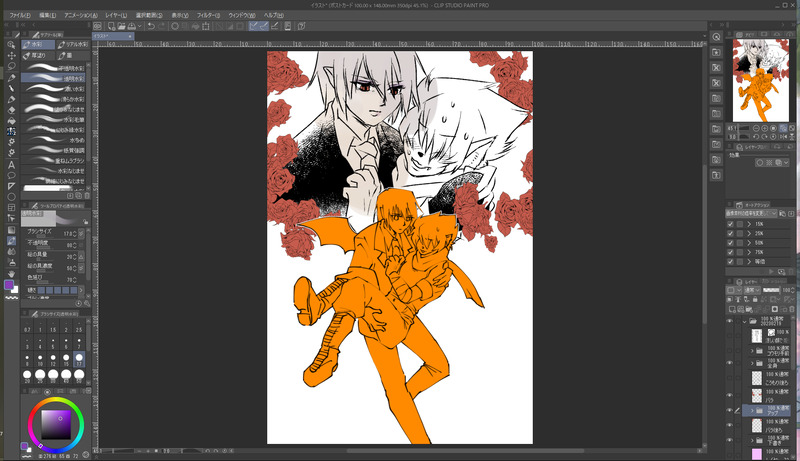Open the auto action set dropdown
This screenshot has height=461, width=800.
pos(752,213)
